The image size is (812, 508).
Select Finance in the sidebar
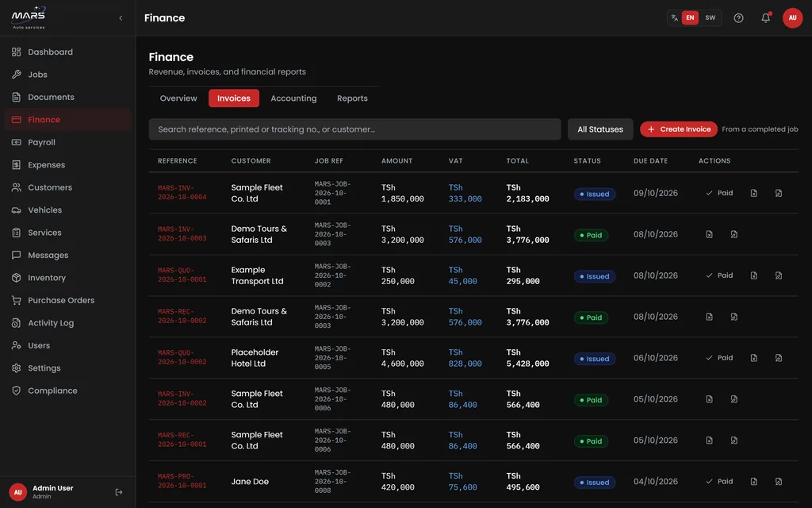(x=68, y=119)
